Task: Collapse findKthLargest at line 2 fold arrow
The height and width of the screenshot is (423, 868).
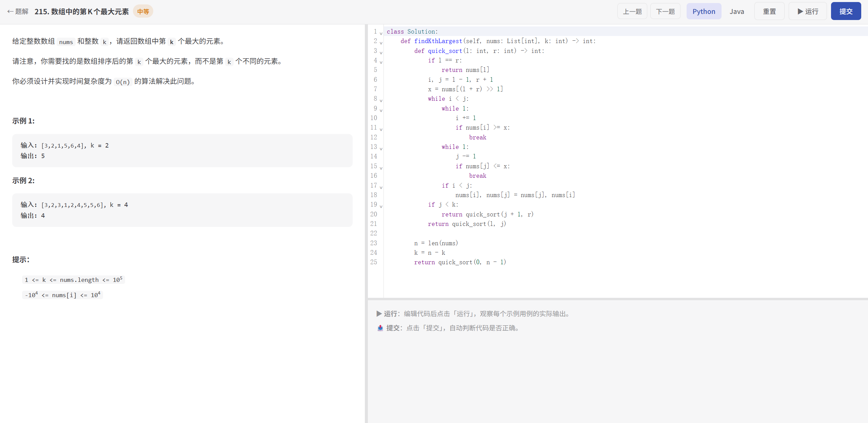Action: click(381, 43)
